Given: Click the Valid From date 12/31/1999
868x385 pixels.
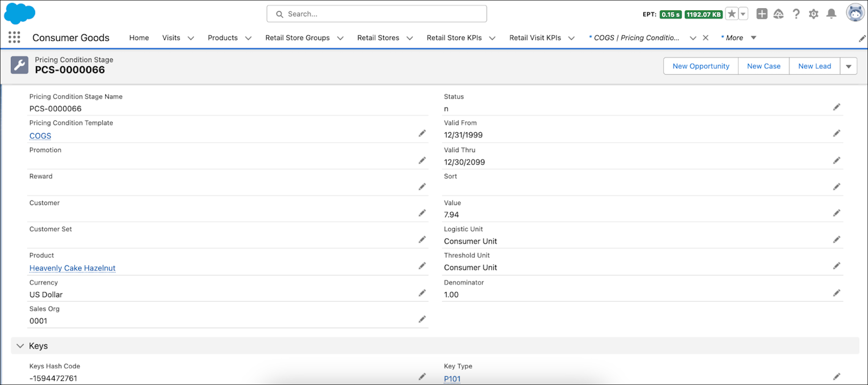Looking at the screenshot, I should pos(463,135).
